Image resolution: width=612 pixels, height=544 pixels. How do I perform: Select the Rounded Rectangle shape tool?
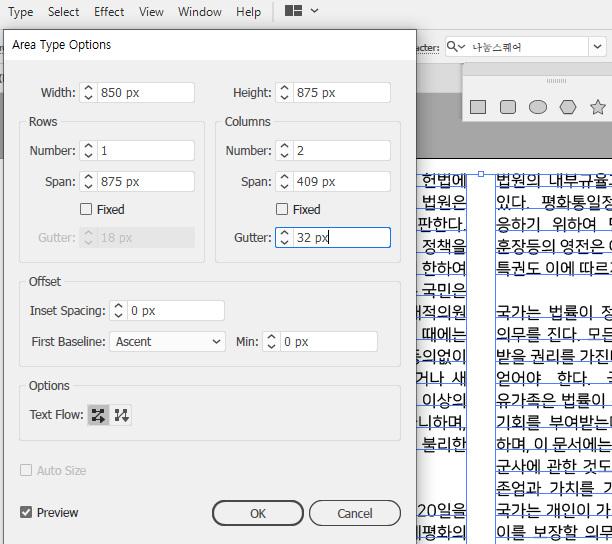[508, 107]
